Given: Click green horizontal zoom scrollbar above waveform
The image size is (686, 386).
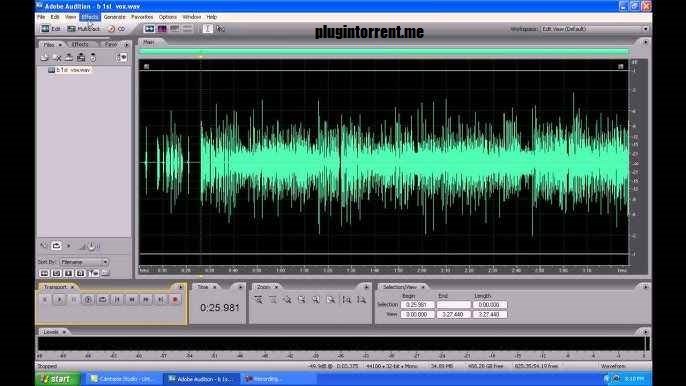Looking at the screenshot, I should [383, 52].
